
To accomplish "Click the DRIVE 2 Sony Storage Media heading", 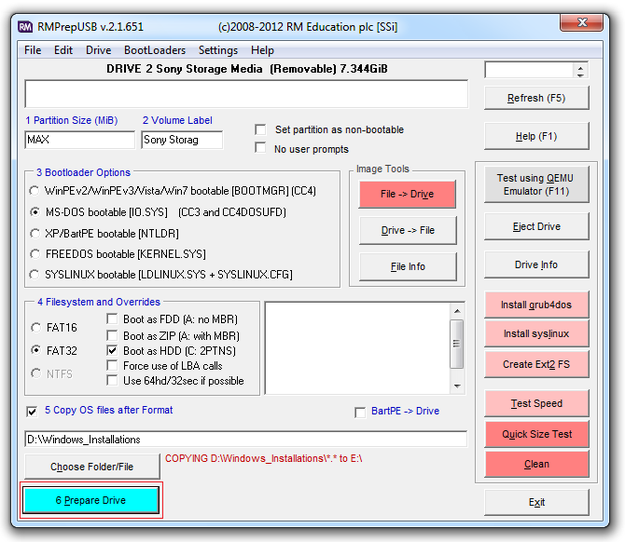I will 247,69.
